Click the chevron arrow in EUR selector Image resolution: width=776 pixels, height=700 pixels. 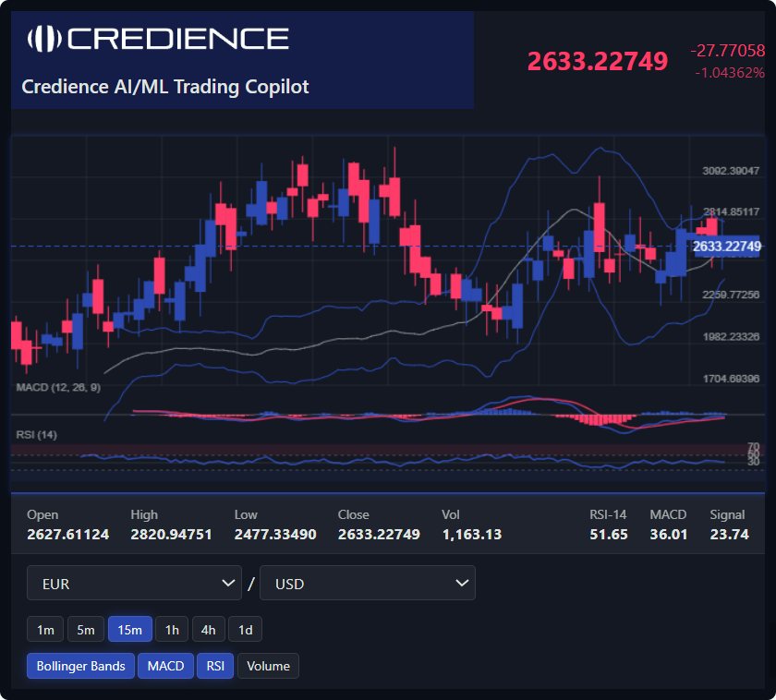pyautogui.click(x=229, y=584)
